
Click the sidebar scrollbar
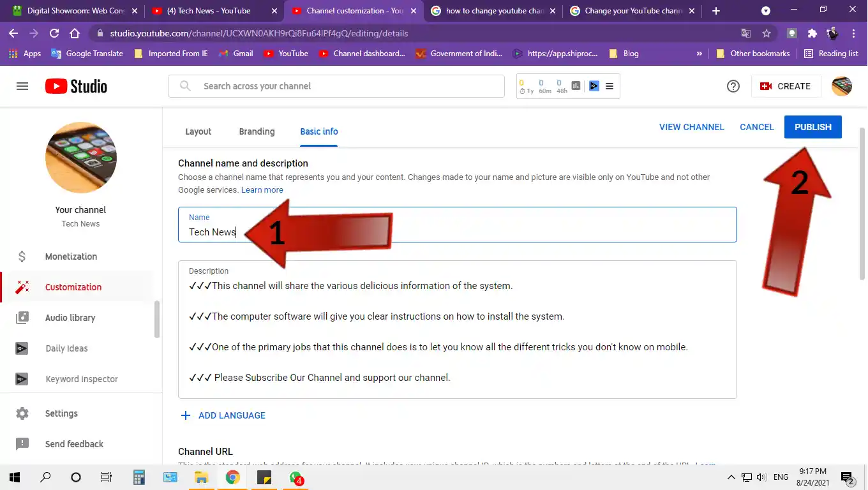157,319
